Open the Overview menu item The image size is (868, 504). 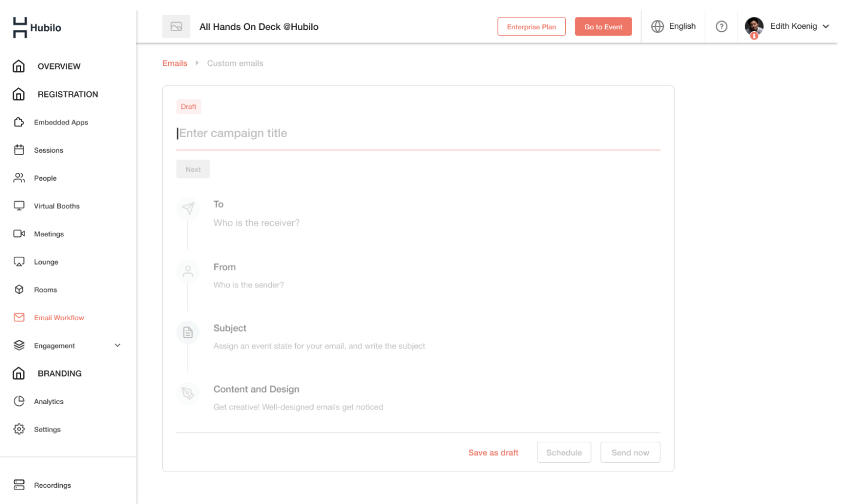click(x=59, y=66)
